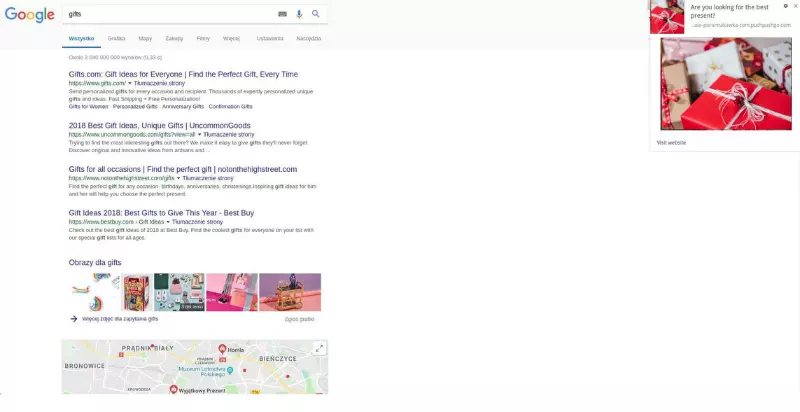Open the on-screen keyboard icon in search box
Image resolution: width=800 pixels, height=412 pixels.
(x=282, y=14)
